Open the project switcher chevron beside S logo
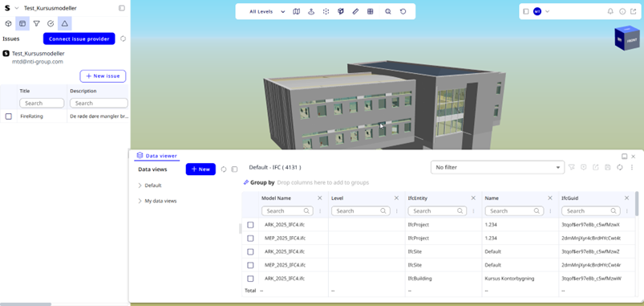644x306 pixels. [17, 8]
